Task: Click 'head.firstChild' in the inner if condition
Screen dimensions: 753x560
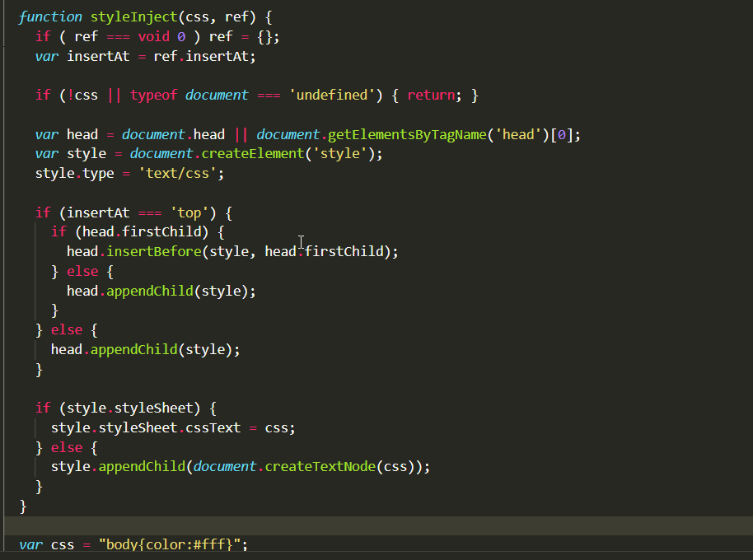Action: point(141,231)
